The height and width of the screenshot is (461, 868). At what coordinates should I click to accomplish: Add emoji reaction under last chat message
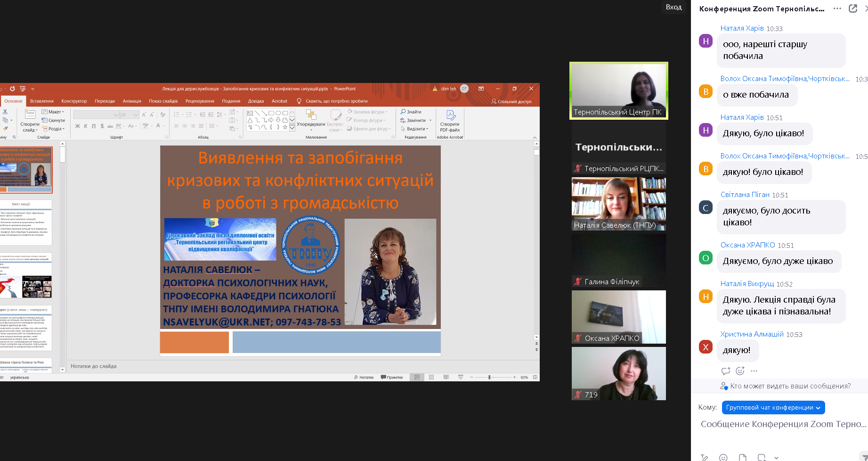click(740, 370)
